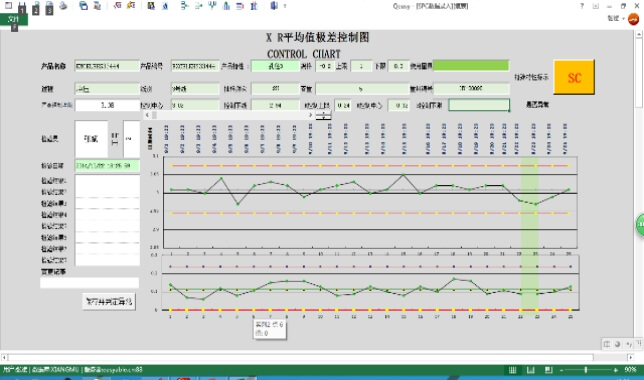Click the green branching tree toolbar icon
The width and height of the screenshot is (644, 380).
pos(212,6)
